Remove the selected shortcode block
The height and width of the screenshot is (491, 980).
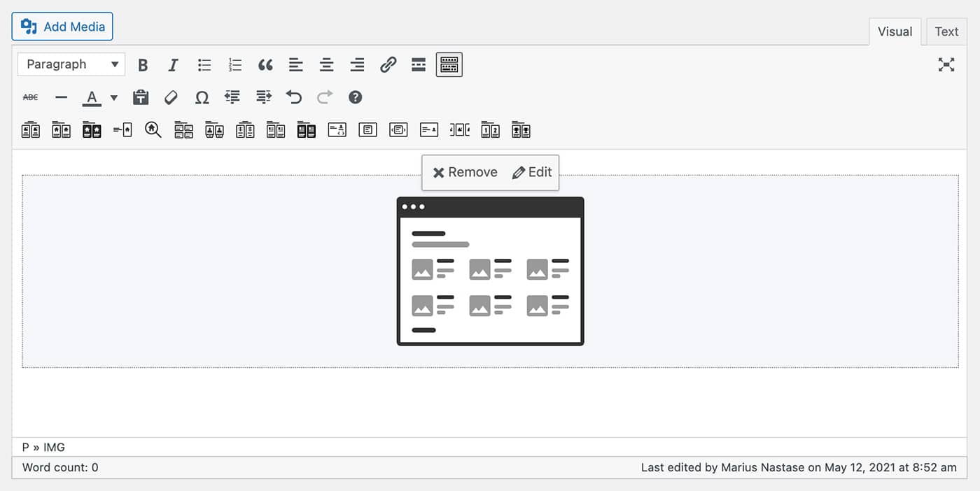coord(465,173)
